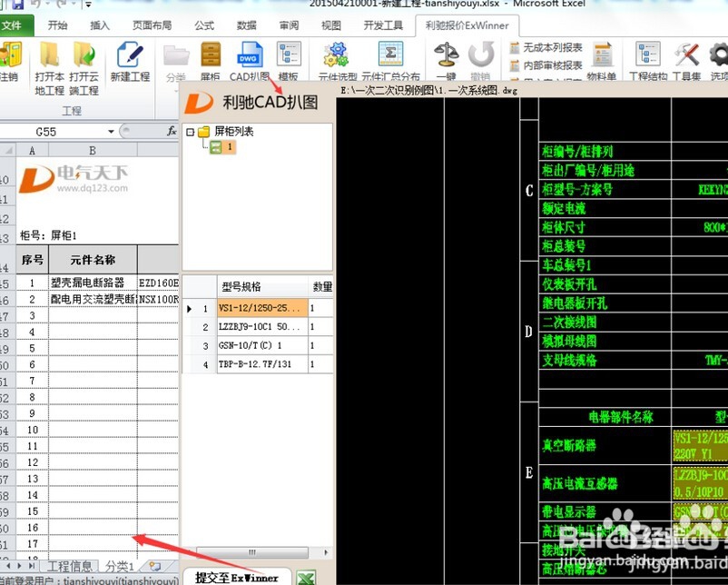The width and height of the screenshot is (728, 585).
Task: Open the 打开云端工程 cloud project icon
Action: point(84,55)
